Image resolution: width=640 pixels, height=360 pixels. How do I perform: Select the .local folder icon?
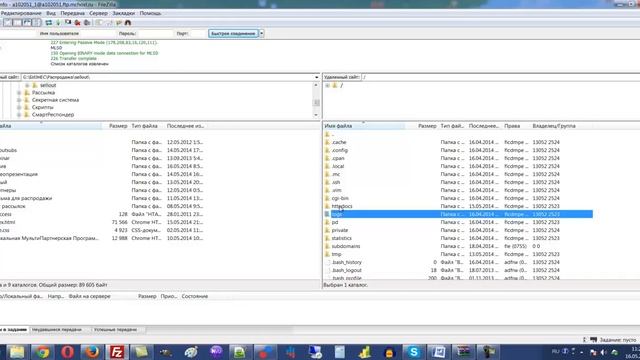(x=327, y=166)
